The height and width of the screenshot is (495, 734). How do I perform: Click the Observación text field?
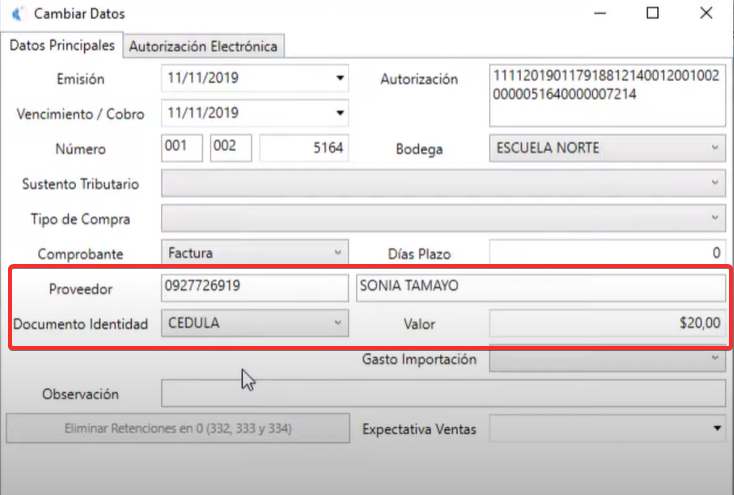443,393
